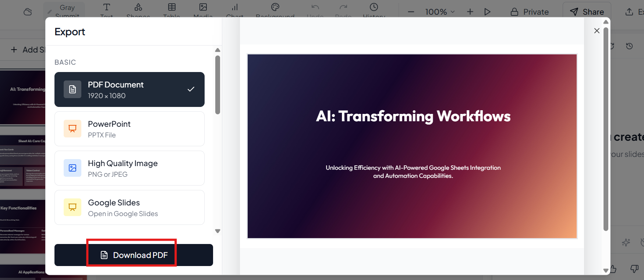Select the Key Functionalities slide thumbnail
The image size is (644, 280).
(x=22, y=226)
